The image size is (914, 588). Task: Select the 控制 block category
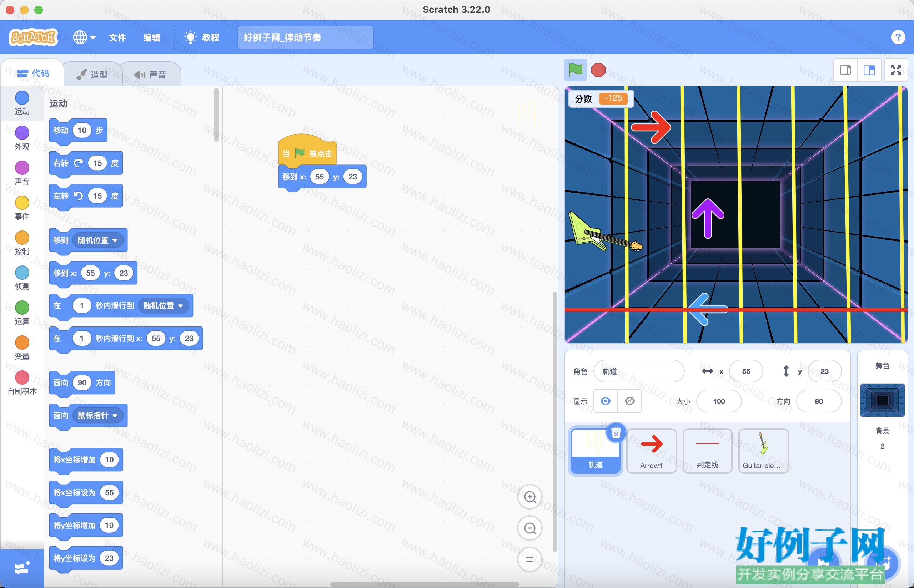pos(22,243)
